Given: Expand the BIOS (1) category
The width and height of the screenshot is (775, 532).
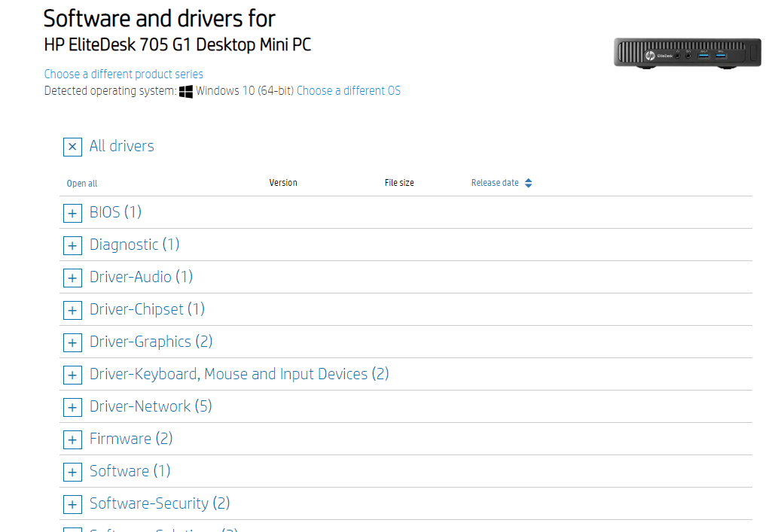Looking at the screenshot, I should click(72, 213).
